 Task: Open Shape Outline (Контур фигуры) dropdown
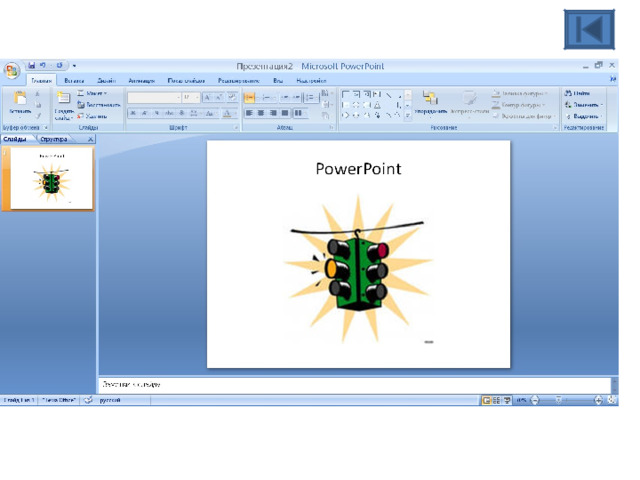pyautogui.click(x=518, y=105)
